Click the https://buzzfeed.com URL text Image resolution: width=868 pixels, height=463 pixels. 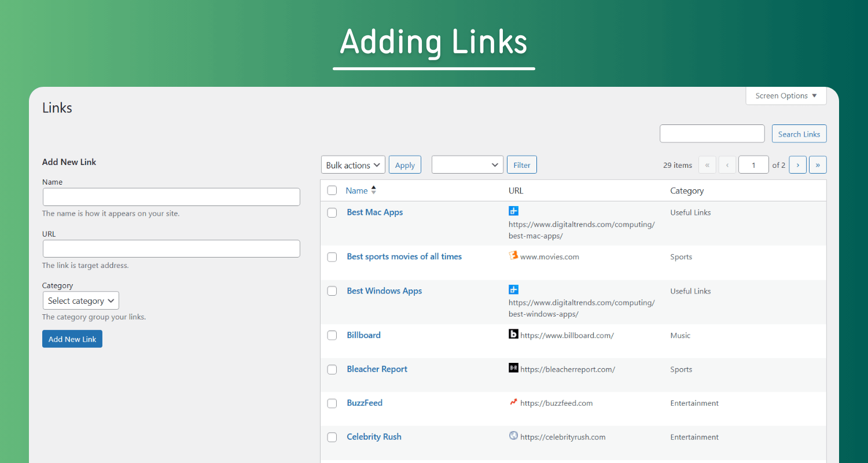[x=557, y=403]
